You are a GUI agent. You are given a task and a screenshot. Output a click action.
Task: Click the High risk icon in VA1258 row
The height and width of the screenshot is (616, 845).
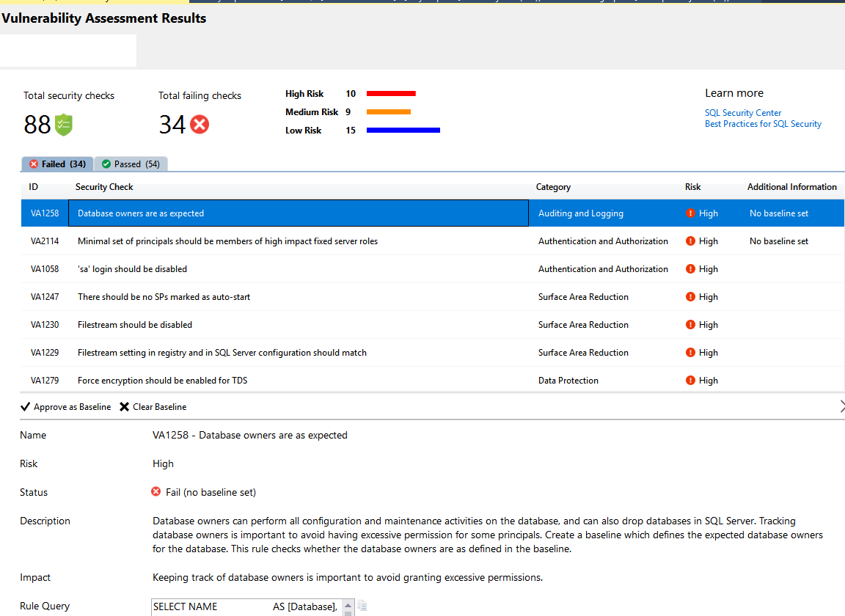click(690, 213)
